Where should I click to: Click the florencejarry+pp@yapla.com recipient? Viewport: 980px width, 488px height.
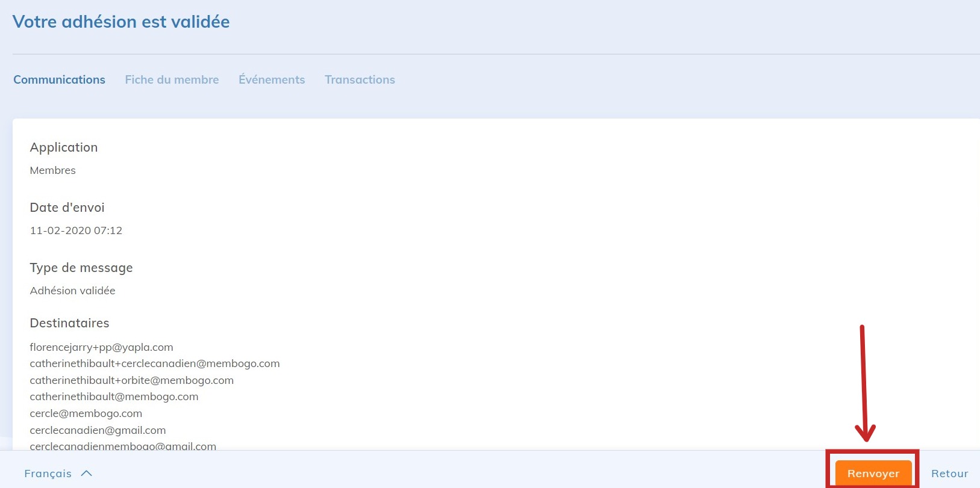point(101,347)
